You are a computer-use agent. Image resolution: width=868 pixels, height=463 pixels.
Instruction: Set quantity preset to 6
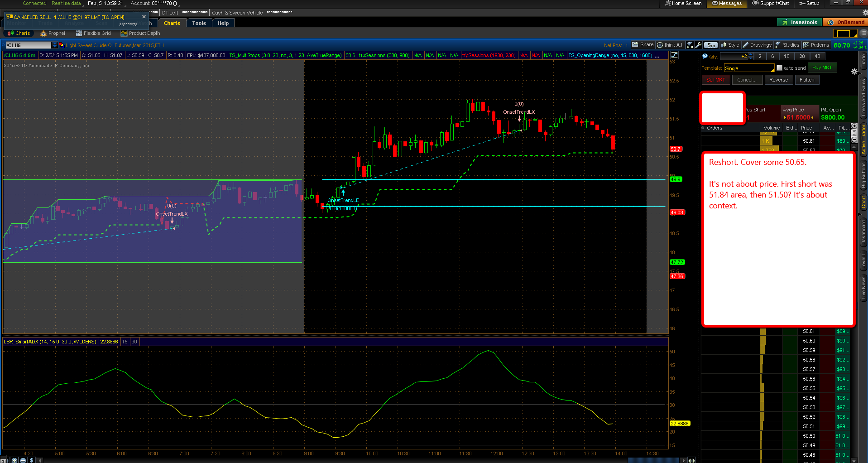[x=773, y=56]
